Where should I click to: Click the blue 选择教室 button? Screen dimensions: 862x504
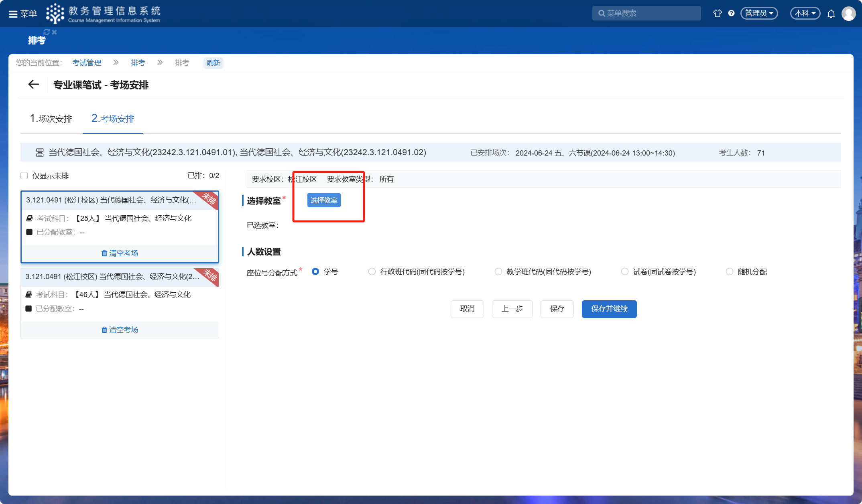click(x=324, y=200)
